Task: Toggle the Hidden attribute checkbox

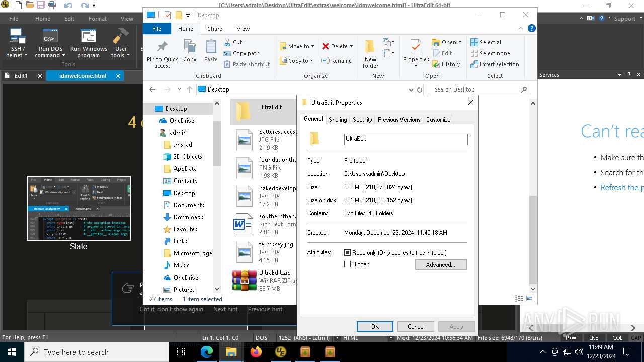Action: pos(347,264)
